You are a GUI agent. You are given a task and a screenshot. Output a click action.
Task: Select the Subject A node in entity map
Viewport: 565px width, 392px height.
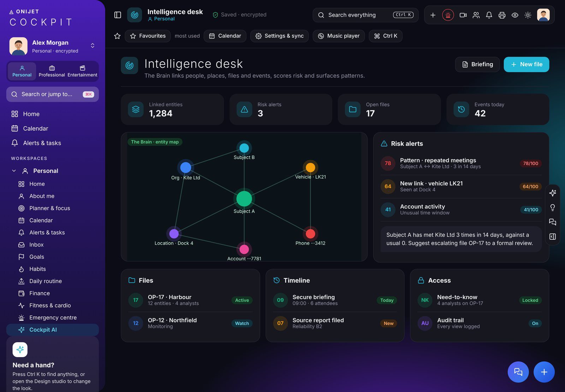coord(244,198)
